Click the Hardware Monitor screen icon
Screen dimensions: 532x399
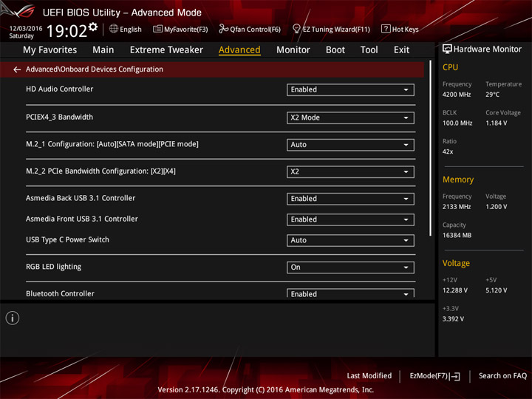pyautogui.click(x=447, y=50)
